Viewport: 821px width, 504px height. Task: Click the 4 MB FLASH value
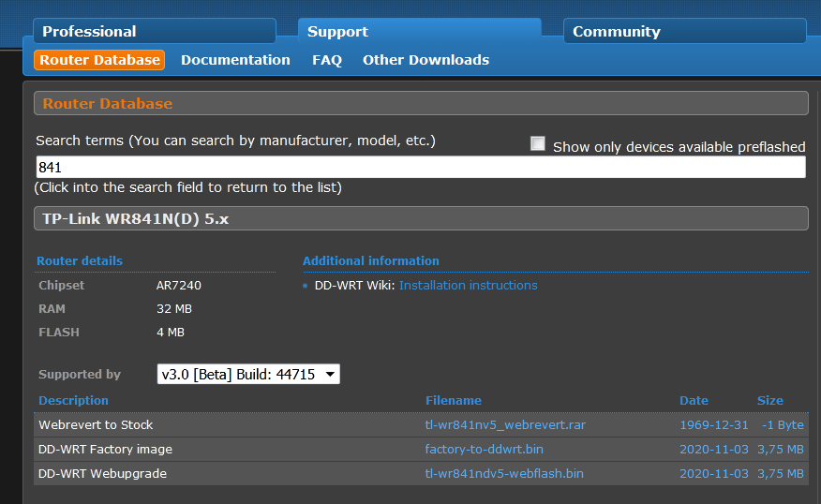coord(171,333)
